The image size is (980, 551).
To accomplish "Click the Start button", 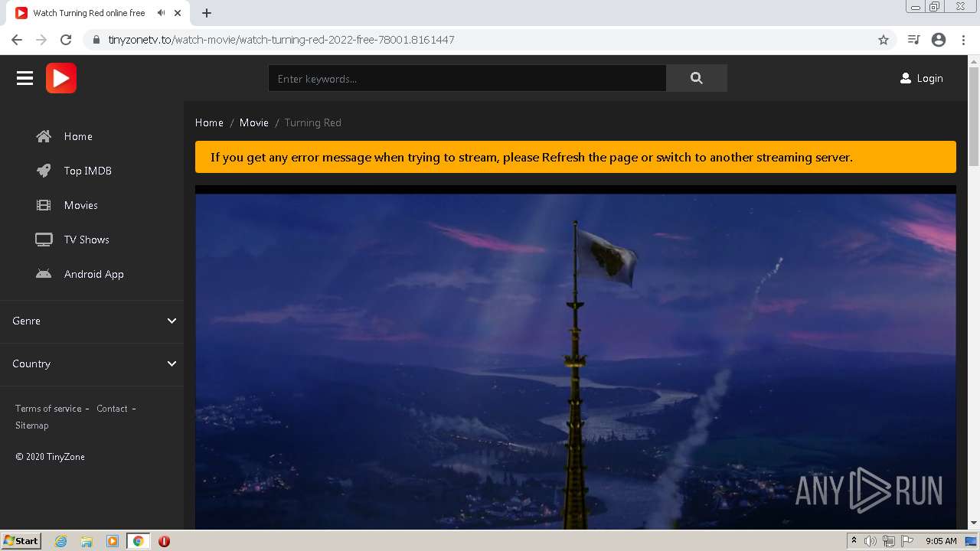I will pyautogui.click(x=21, y=541).
